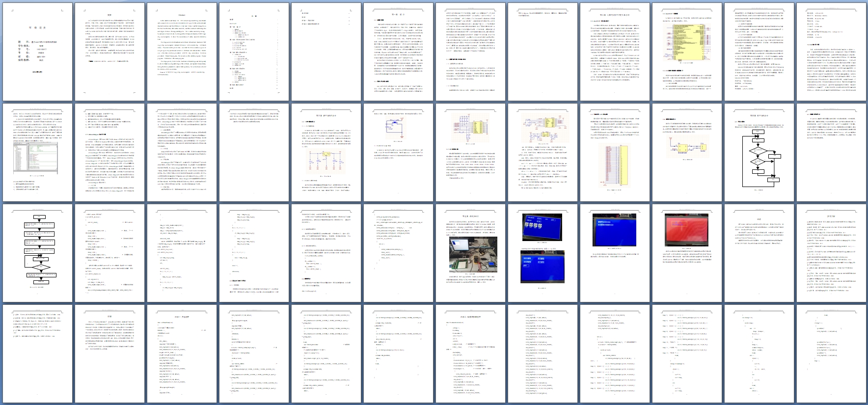Select the Chapter 1 introduction page

tap(398, 52)
